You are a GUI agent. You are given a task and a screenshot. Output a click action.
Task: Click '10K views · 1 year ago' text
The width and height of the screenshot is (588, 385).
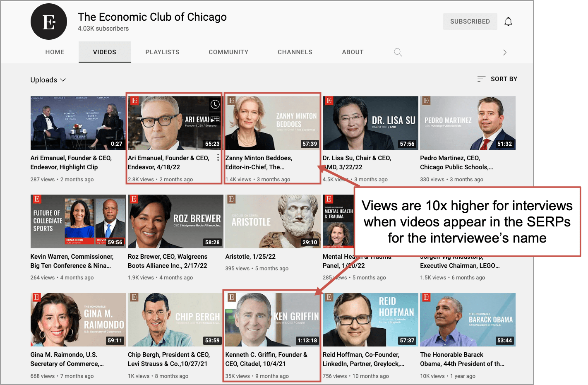[x=448, y=376]
